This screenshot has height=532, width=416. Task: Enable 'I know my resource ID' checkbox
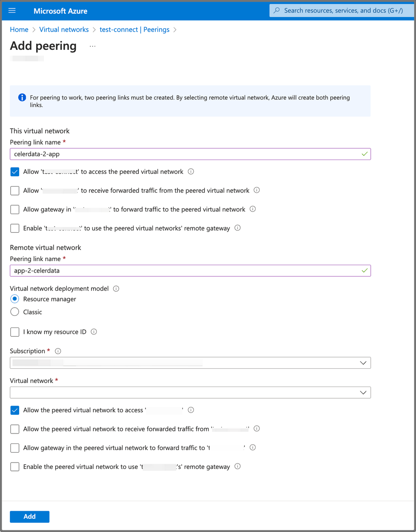tap(15, 332)
